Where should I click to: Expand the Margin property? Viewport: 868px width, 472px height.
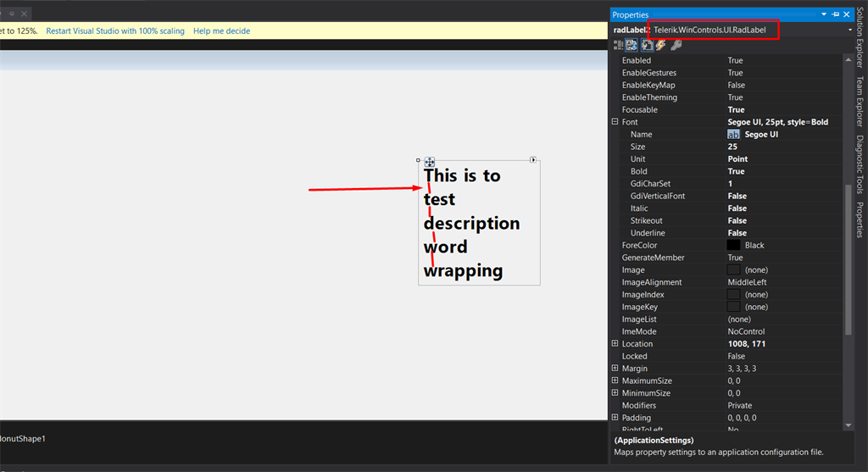pos(615,368)
